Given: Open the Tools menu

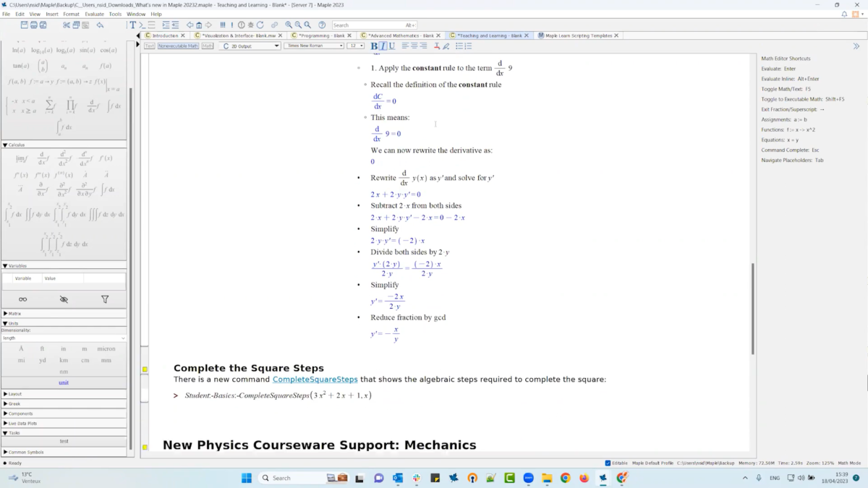Looking at the screenshot, I should pyautogui.click(x=115, y=14).
